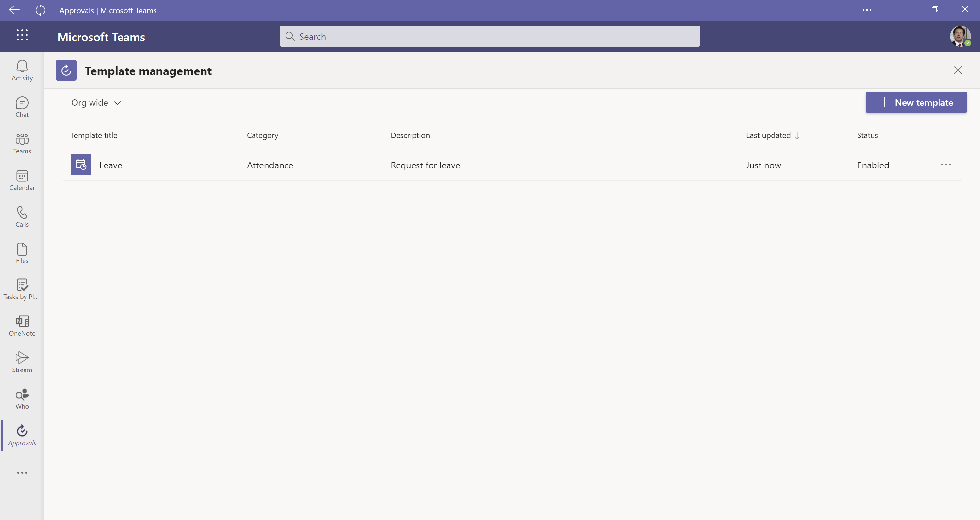The width and height of the screenshot is (980, 520).
Task: Expand the Org wide scope dropdown
Action: click(x=96, y=102)
